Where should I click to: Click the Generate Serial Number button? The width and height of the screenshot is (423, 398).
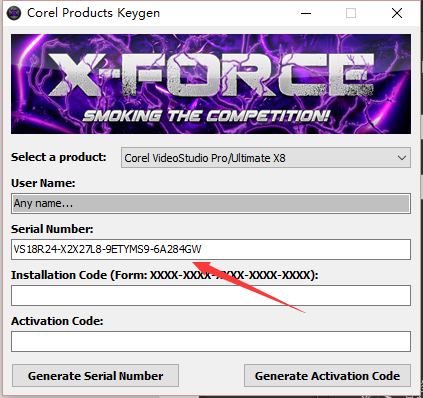(95, 376)
